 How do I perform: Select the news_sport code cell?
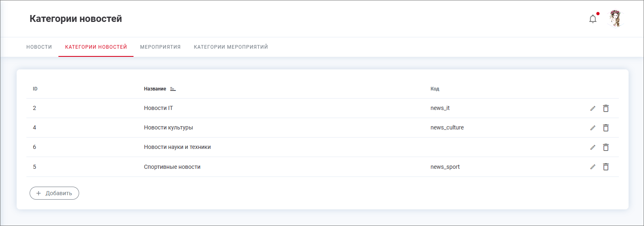(x=445, y=167)
